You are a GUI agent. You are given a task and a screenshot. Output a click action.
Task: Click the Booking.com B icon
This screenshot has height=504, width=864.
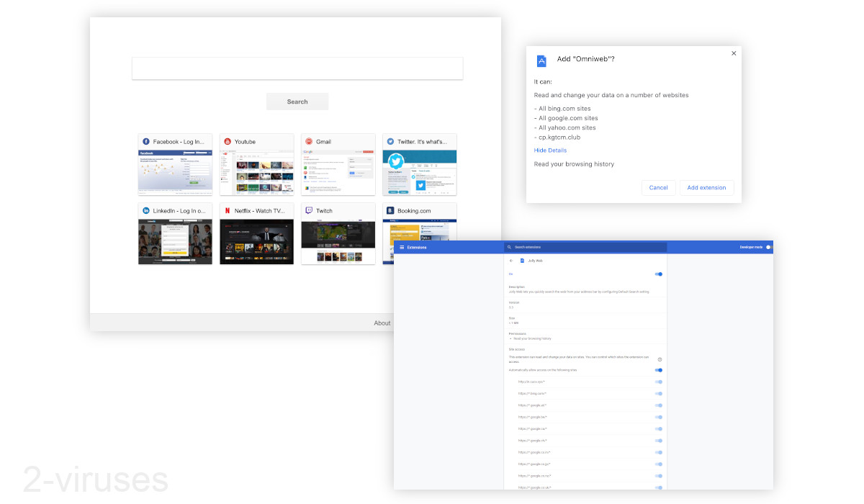click(390, 210)
